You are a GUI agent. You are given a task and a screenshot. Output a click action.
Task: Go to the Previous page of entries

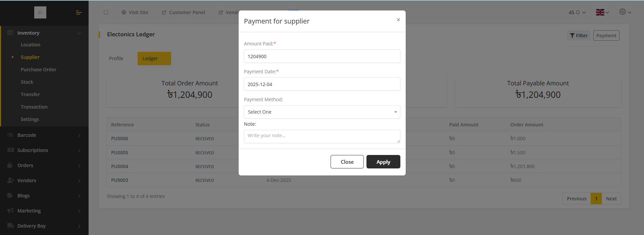577,199
